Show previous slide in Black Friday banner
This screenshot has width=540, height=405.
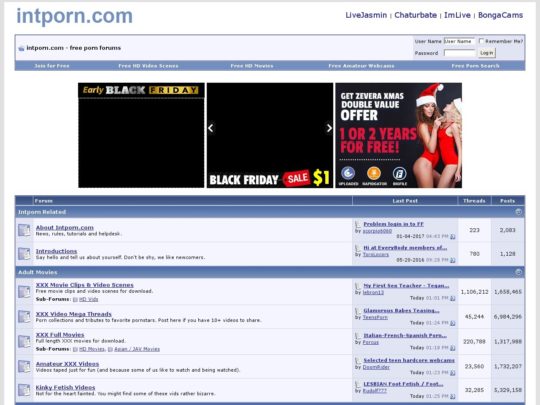211,128
